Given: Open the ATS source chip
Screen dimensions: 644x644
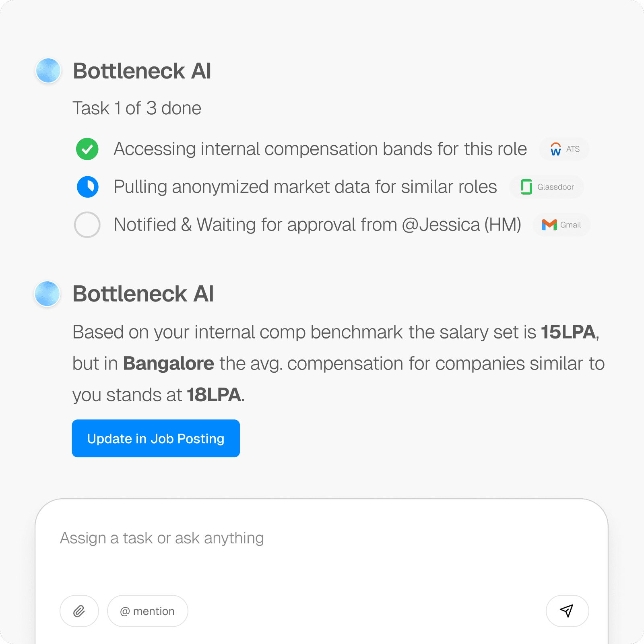Looking at the screenshot, I should coord(564,149).
